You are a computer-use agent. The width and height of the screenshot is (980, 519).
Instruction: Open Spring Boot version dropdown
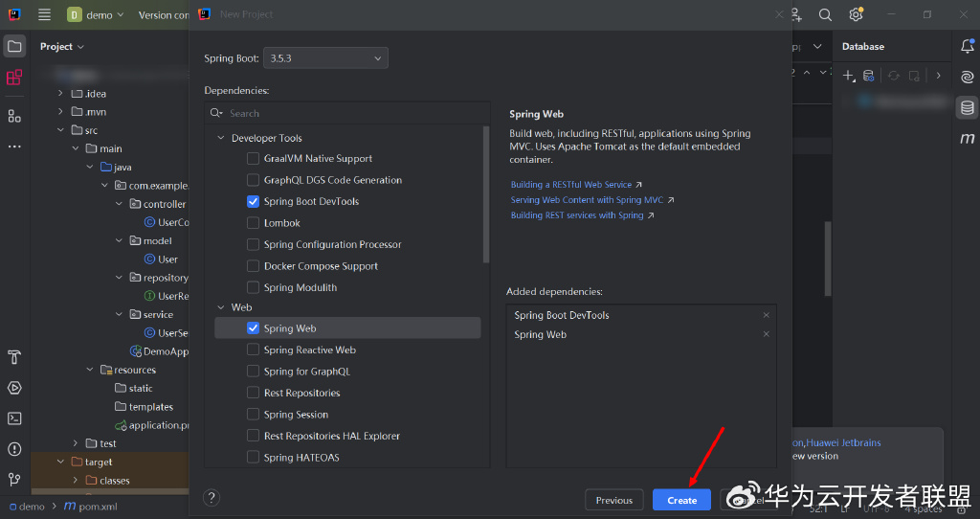point(325,58)
